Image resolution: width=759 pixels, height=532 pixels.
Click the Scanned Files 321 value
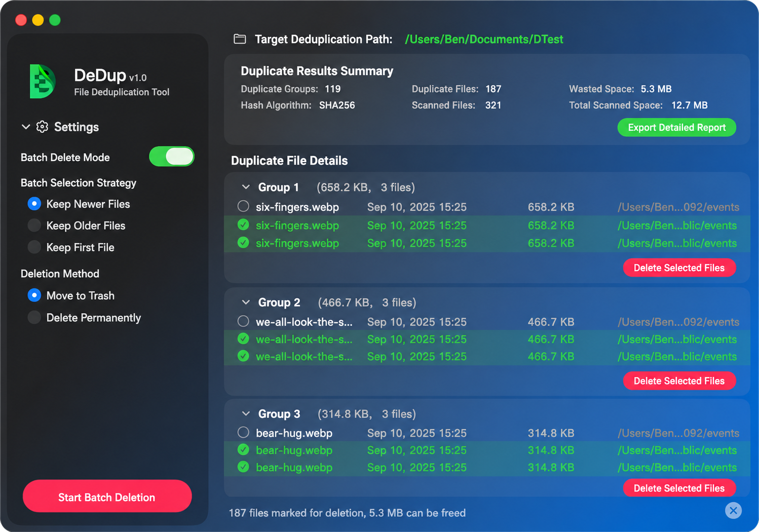(x=493, y=105)
